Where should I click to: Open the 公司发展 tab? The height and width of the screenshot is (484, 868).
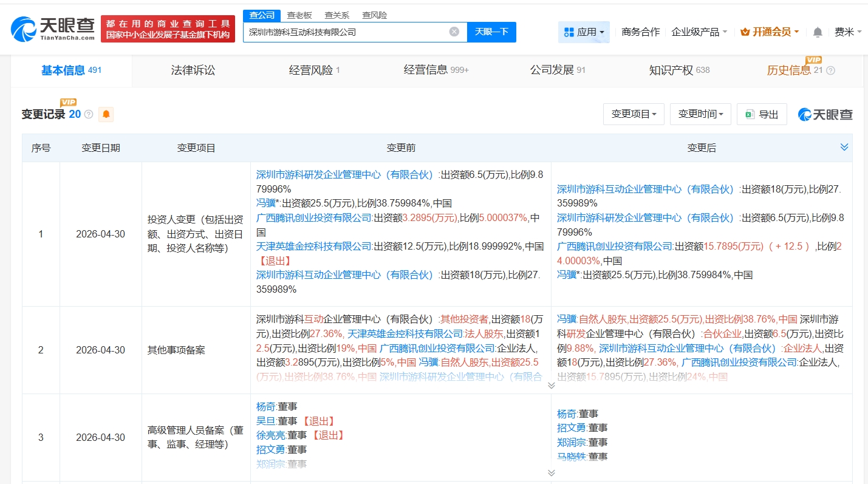point(558,70)
